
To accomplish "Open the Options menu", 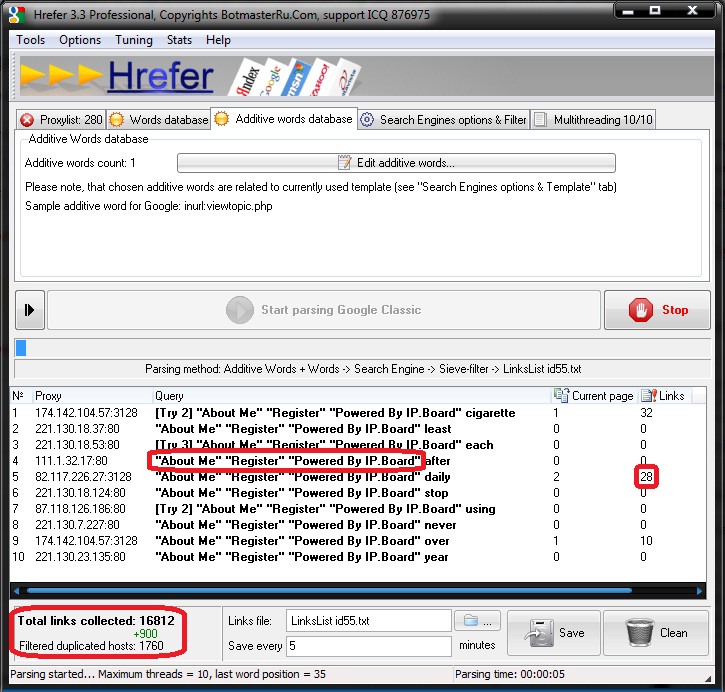I will coord(80,40).
